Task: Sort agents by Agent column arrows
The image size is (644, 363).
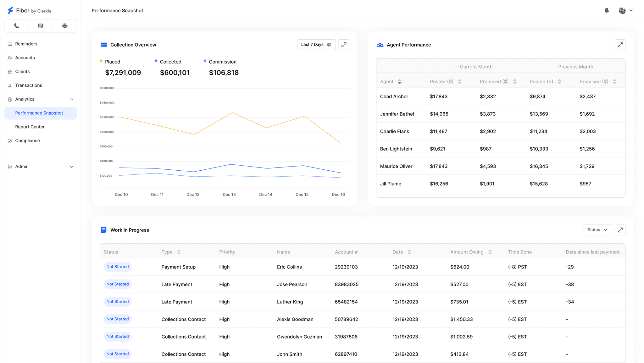Action: 400,82
